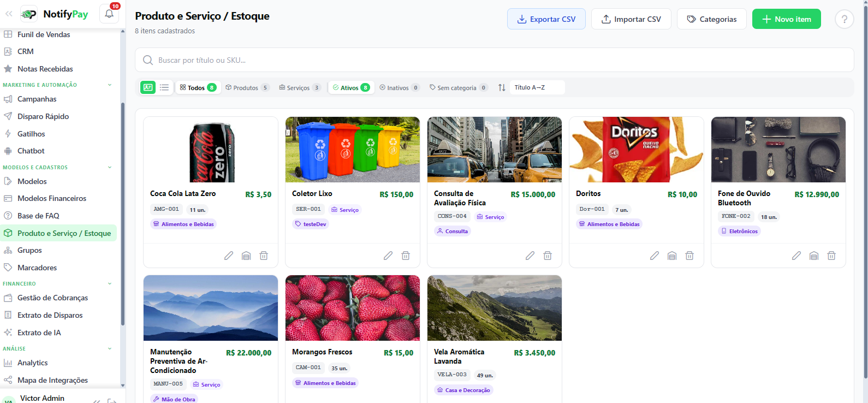868x403 pixels.
Task: Open CRM in sidebar
Action: tap(58, 51)
